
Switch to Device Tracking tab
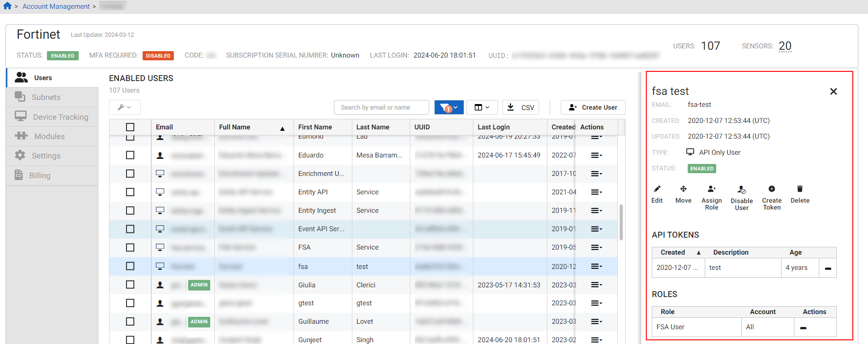[60, 117]
